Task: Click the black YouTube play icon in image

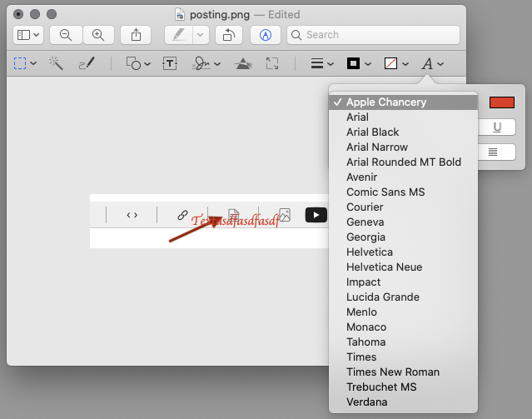Action: (316, 215)
